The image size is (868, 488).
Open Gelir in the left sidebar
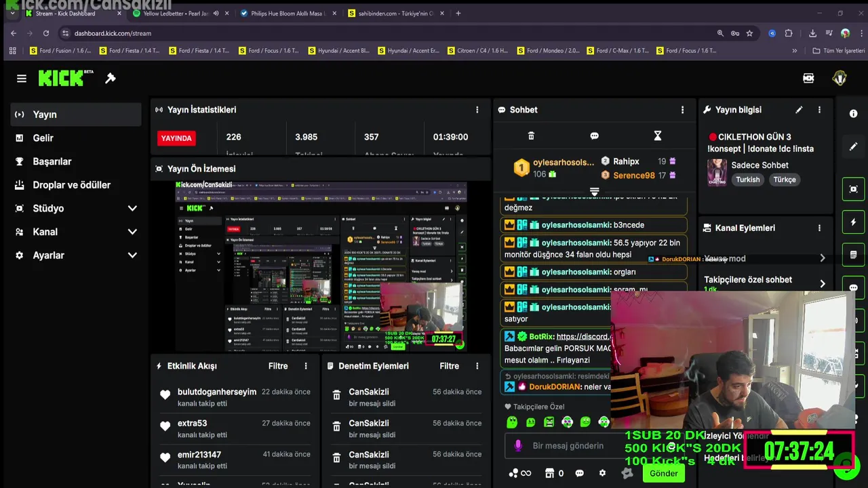tap(76, 138)
